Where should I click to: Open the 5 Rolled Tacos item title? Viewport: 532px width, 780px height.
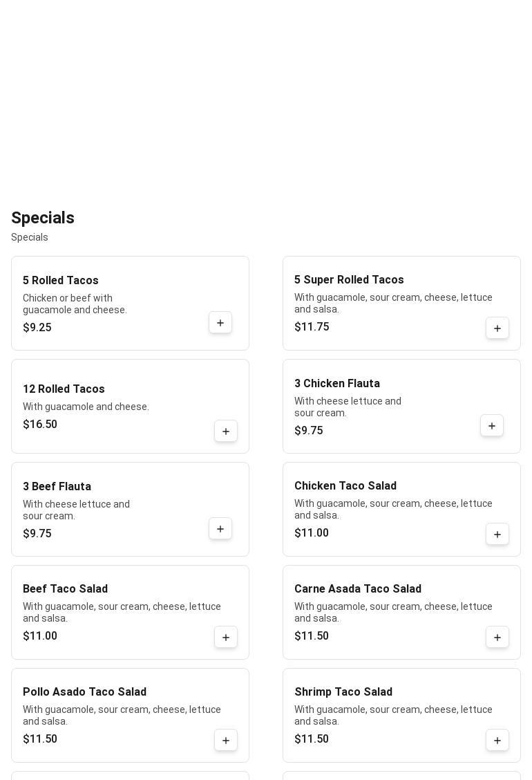click(61, 281)
